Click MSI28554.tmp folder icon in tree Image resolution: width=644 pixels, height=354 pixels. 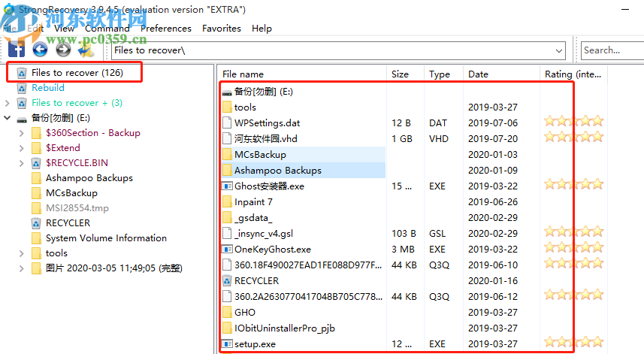[x=36, y=208]
